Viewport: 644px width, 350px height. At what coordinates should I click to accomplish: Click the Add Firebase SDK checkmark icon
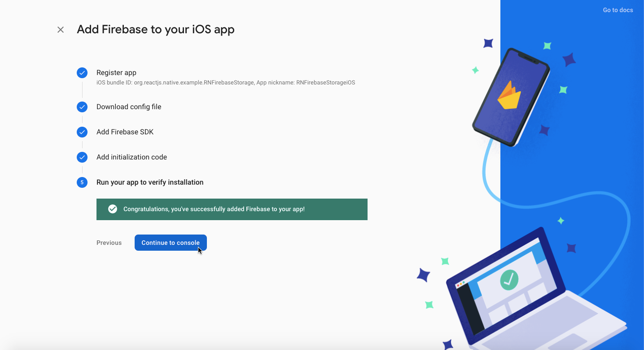tap(82, 132)
